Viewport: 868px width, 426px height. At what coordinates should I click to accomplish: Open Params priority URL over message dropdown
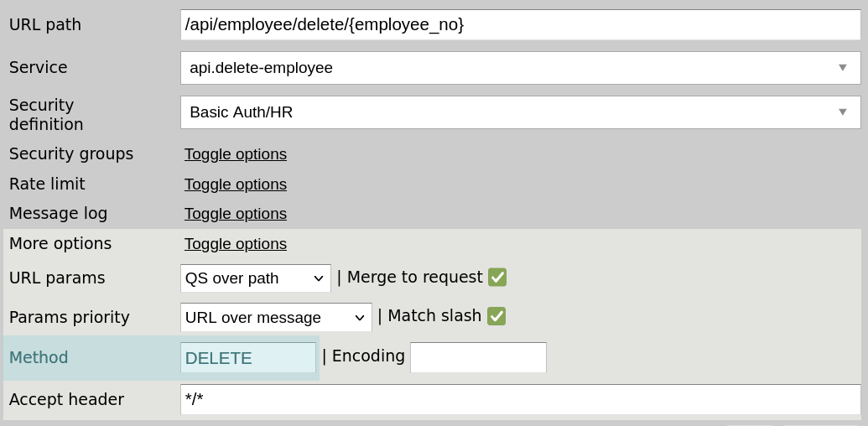276,318
